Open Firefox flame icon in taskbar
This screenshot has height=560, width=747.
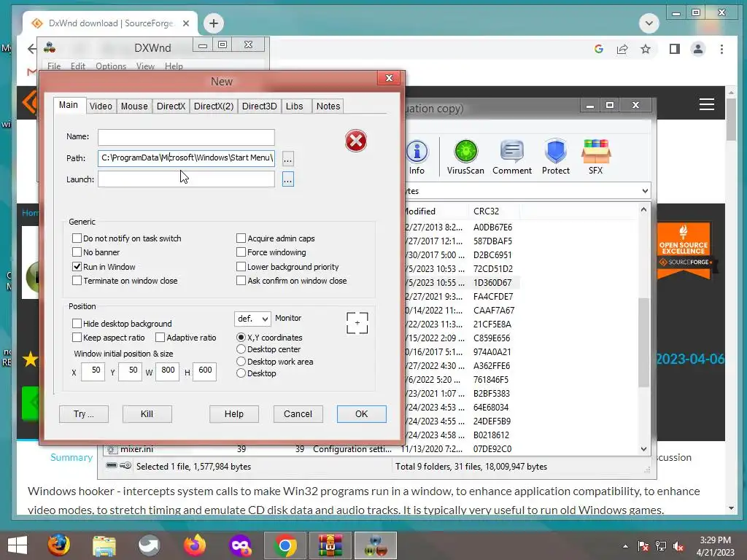[195, 545]
